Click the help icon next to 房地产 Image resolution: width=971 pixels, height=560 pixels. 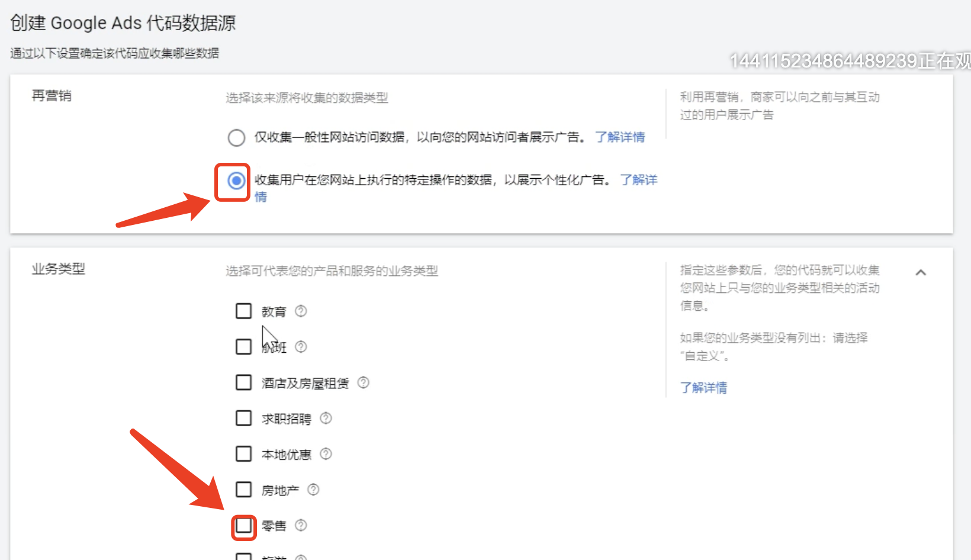314,490
